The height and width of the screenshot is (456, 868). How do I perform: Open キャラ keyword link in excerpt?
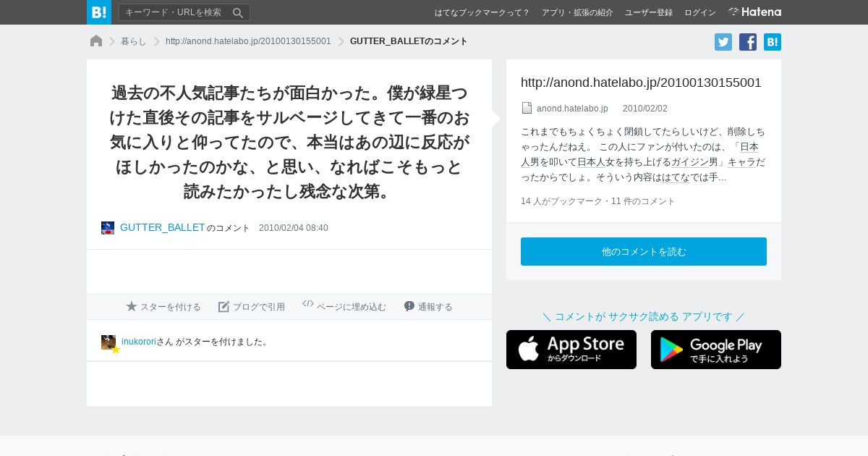[x=741, y=162]
